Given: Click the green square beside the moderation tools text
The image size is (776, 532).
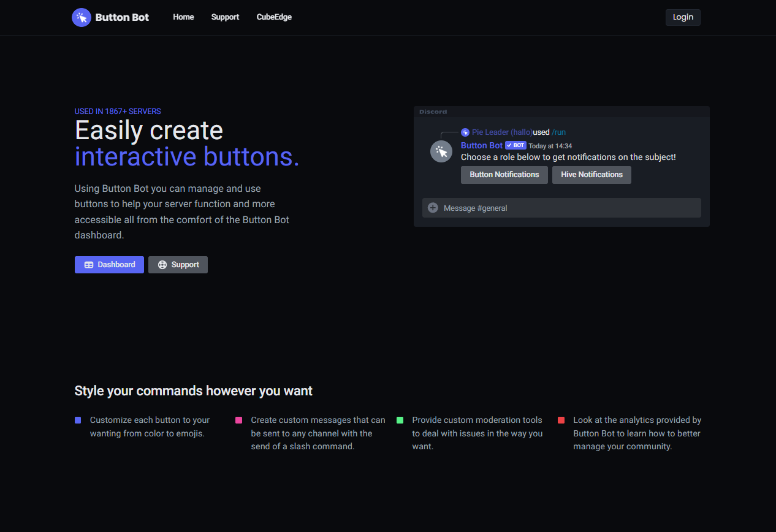Looking at the screenshot, I should (400, 420).
